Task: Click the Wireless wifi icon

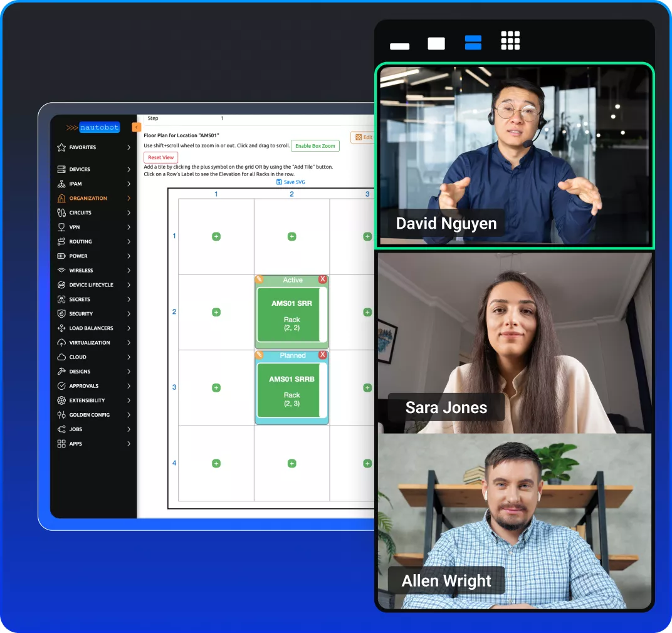Action: 61,270
